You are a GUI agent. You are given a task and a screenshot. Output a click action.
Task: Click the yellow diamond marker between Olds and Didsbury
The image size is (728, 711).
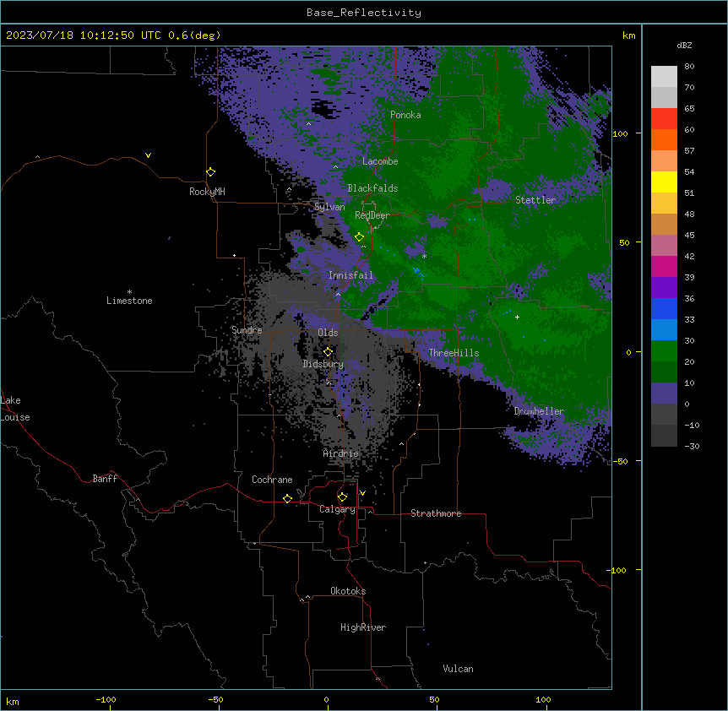(328, 352)
